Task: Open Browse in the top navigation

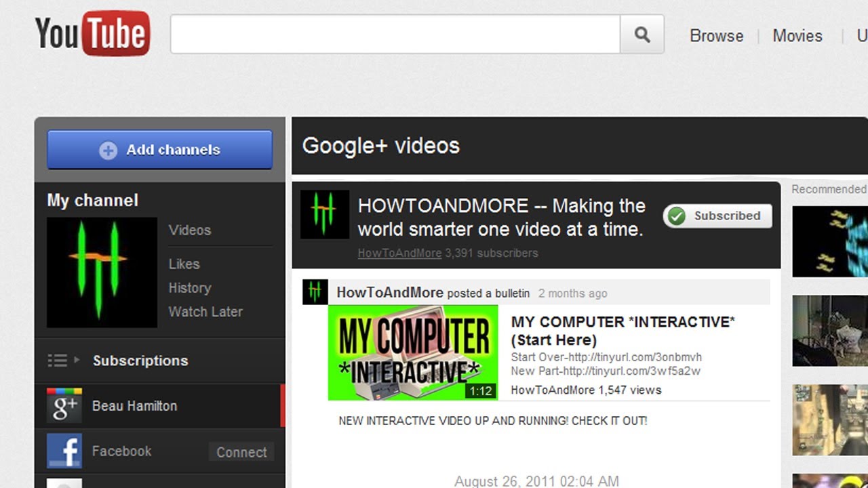Action: point(717,36)
